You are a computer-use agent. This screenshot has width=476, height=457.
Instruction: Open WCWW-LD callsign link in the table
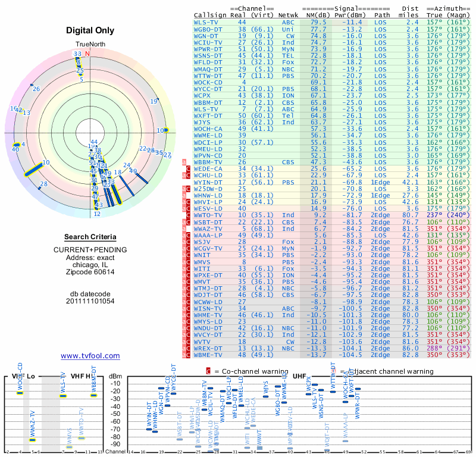click(208, 302)
